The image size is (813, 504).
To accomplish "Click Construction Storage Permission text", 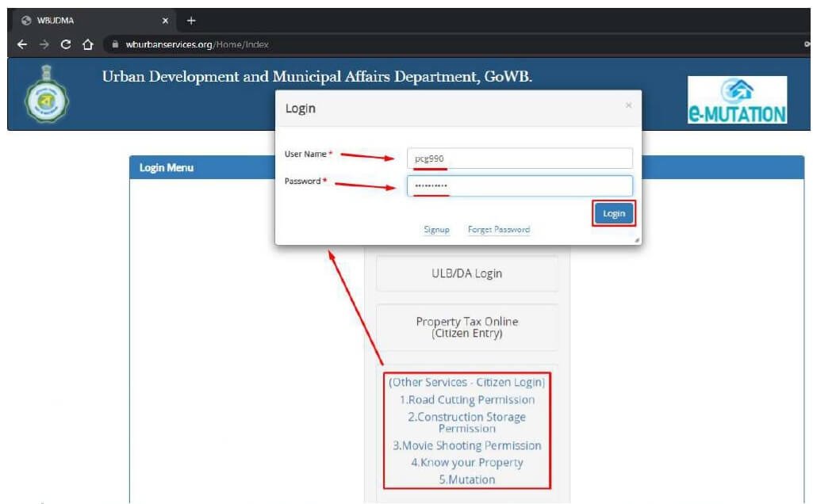I will tap(466, 422).
